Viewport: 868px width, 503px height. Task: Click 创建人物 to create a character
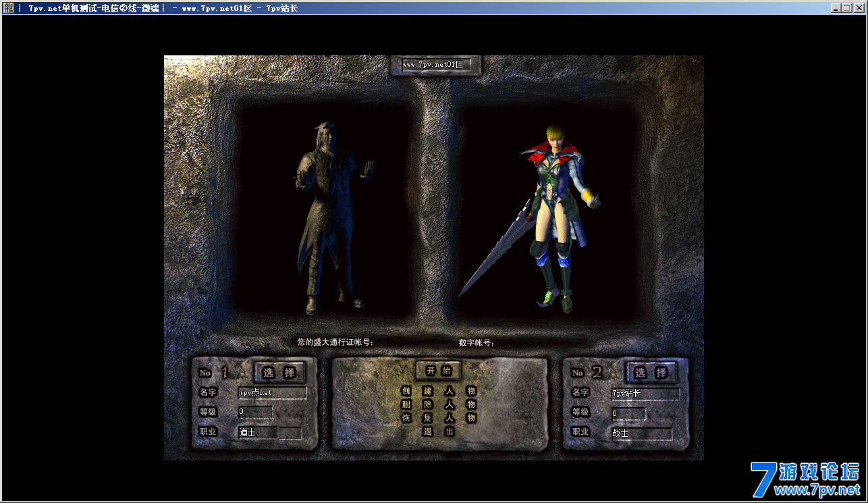438,391
